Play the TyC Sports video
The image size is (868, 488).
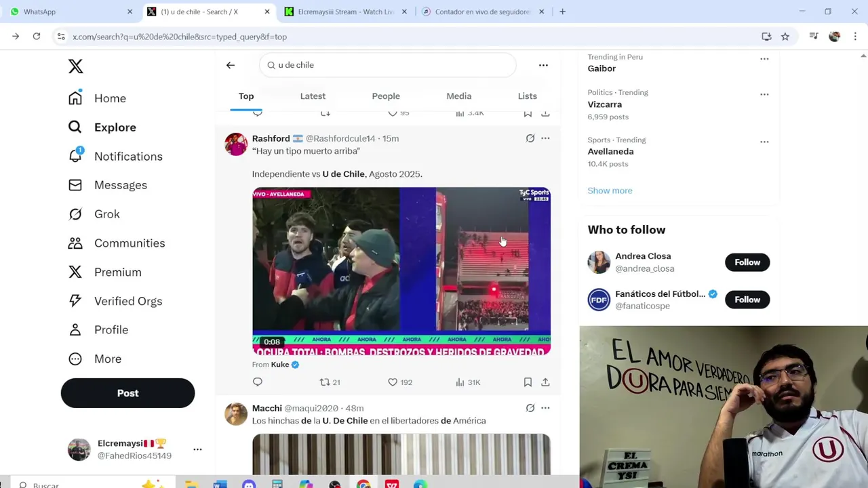[x=401, y=271]
